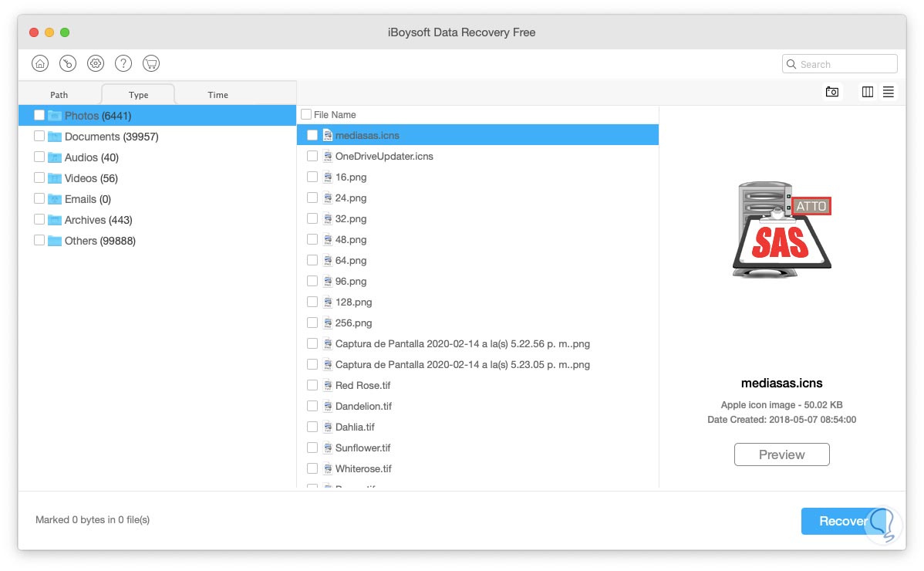Select the Documents (39957) category
The height and width of the screenshot is (571, 924).
coord(157,137)
